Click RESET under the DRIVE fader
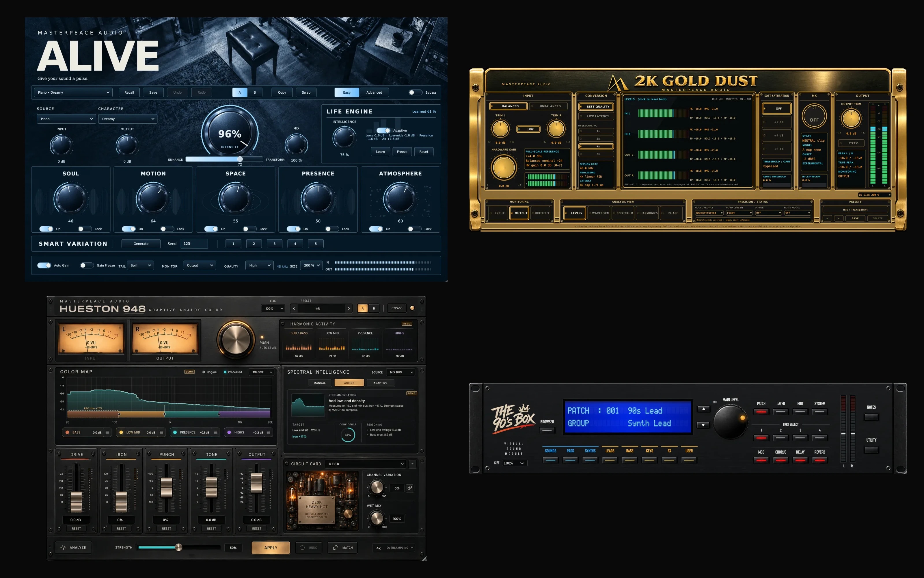924x578 pixels. 76,528
